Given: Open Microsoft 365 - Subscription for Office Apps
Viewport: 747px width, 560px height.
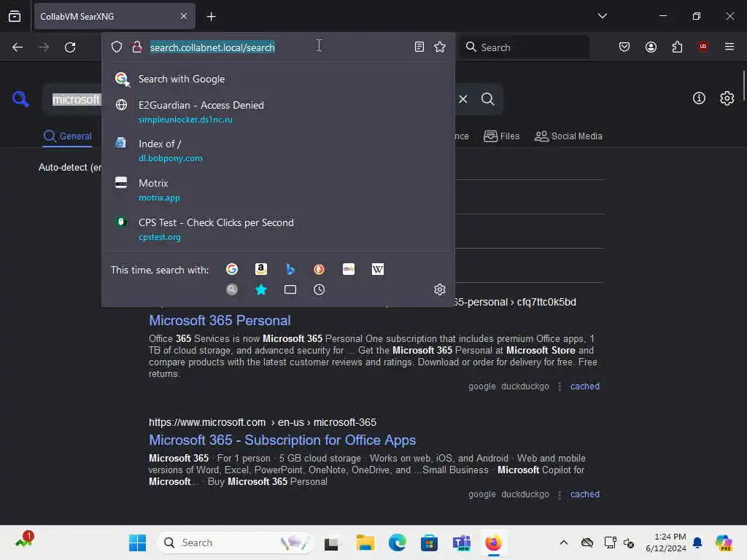Looking at the screenshot, I should [x=282, y=440].
